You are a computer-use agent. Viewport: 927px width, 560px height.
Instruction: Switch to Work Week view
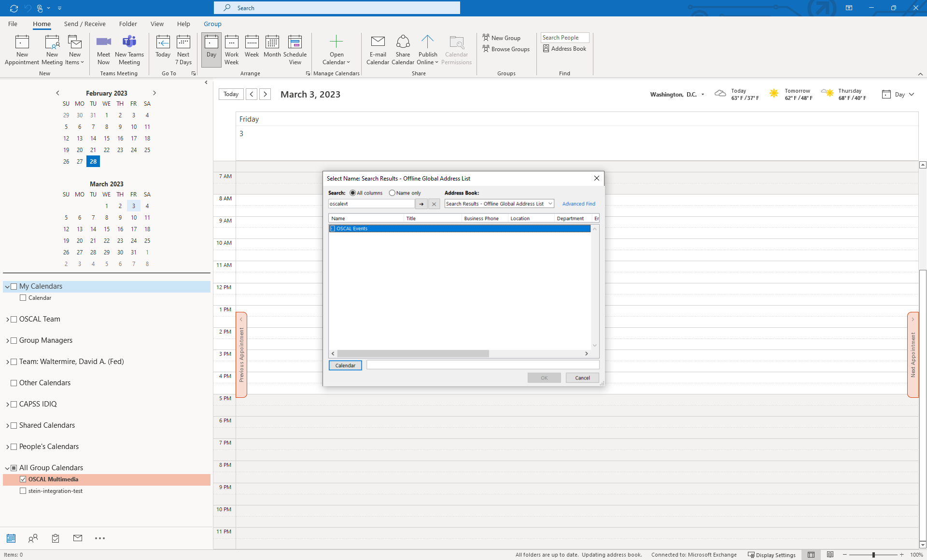(232, 50)
